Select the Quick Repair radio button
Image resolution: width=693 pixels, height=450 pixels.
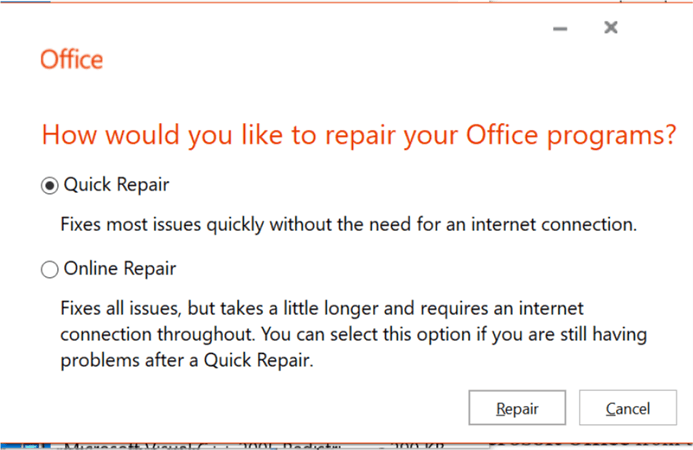pyautogui.click(x=50, y=185)
